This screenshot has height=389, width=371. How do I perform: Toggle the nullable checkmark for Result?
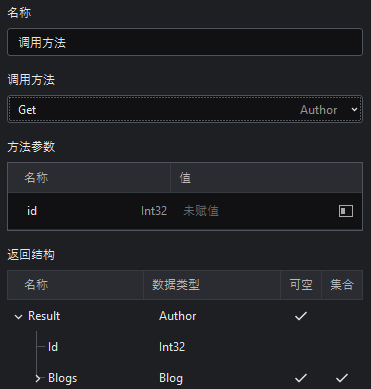point(301,316)
